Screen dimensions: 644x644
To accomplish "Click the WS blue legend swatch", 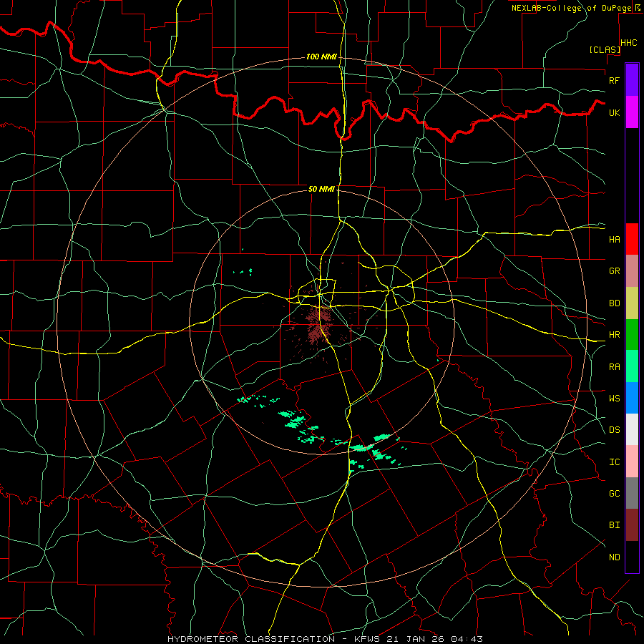I will [632, 398].
